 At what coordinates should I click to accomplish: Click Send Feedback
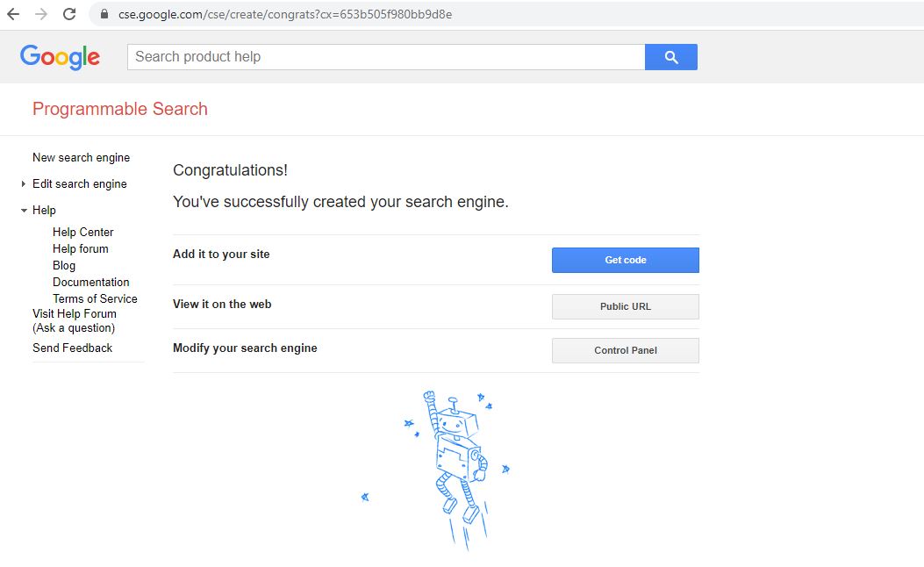point(73,348)
